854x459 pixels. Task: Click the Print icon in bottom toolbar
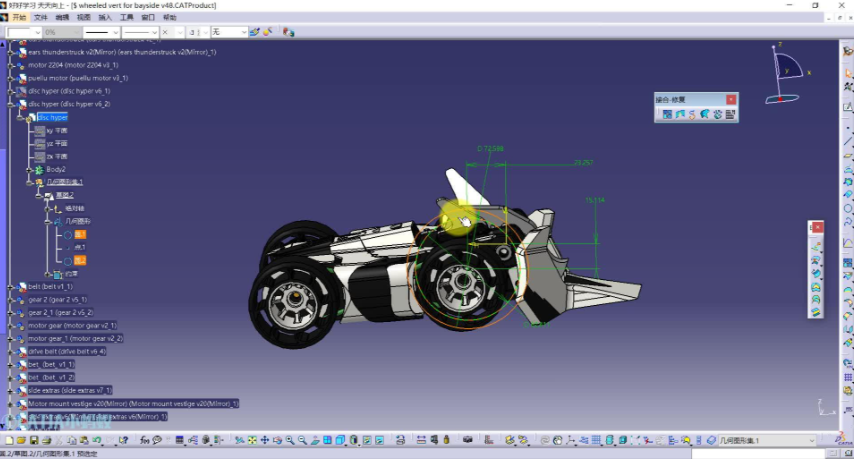pos(47,440)
